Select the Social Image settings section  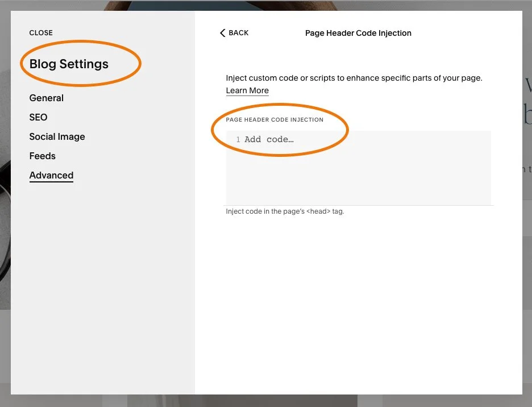coord(57,136)
